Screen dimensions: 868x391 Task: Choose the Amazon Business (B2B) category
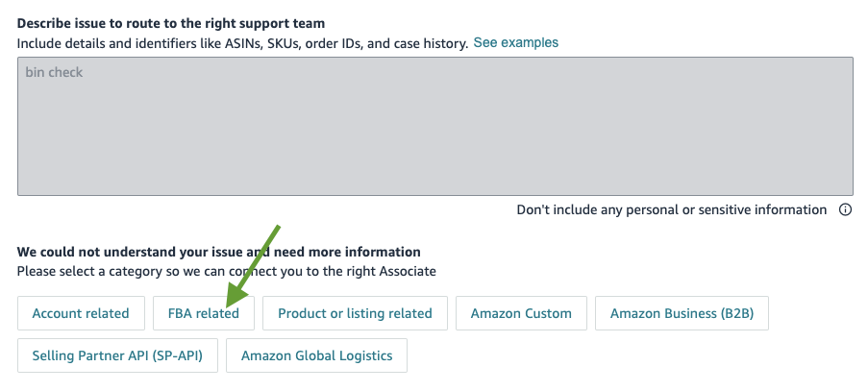click(682, 313)
